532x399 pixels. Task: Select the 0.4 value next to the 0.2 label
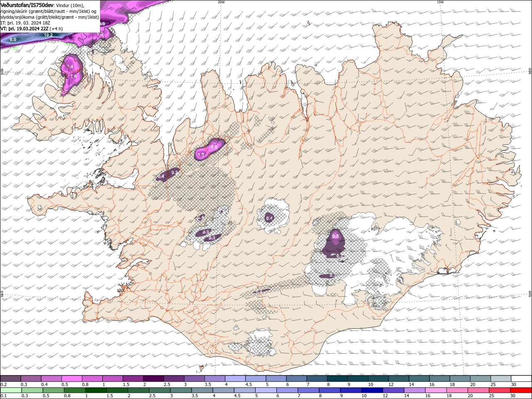coord(161,177)
